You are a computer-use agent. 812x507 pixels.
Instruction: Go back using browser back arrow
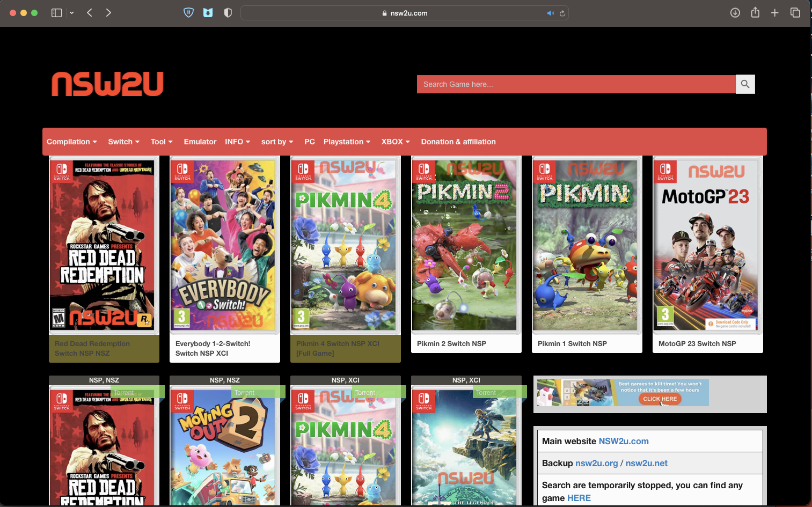(x=90, y=13)
